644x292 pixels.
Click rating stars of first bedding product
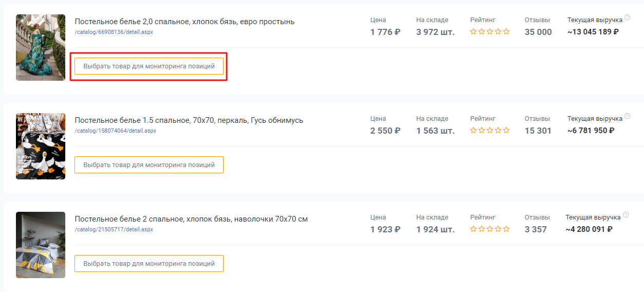[x=490, y=32]
